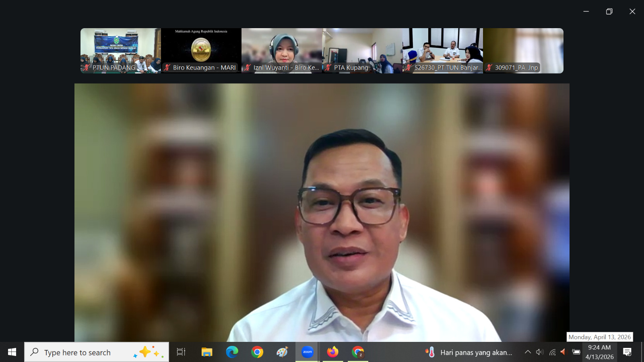Click the weather news widget in the taskbar
The width and height of the screenshot is (644, 362).
[467, 352]
